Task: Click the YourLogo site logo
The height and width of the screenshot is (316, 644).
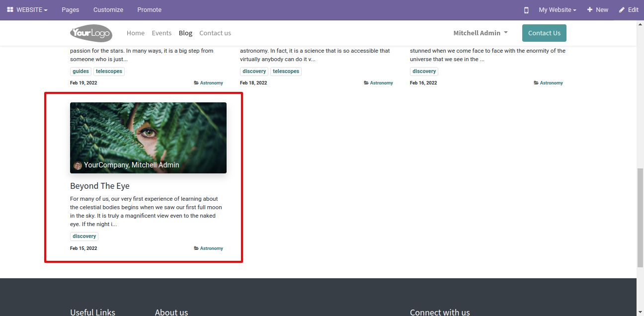Action: pos(91,33)
